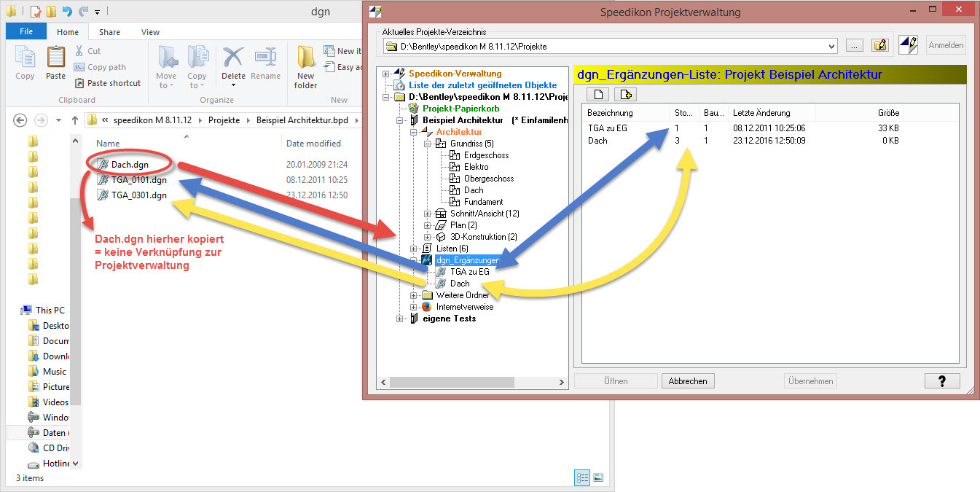Open the Aktuelles Projekte-Verzeichnis path dropdown
This screenshot has width=980, height=492.
(831, 46)
